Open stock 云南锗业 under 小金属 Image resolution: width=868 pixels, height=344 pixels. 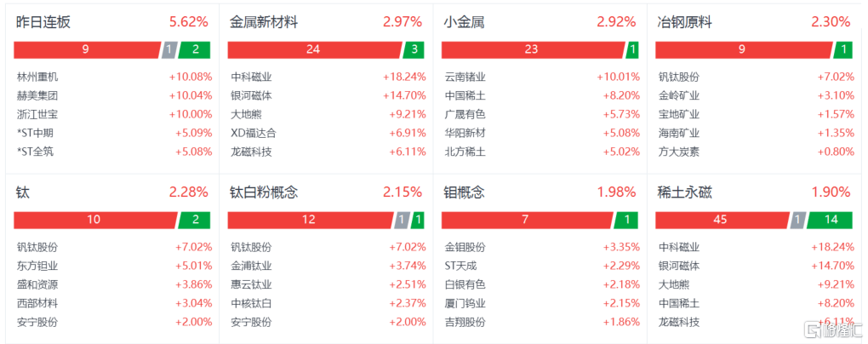click(x=465, y=77)
